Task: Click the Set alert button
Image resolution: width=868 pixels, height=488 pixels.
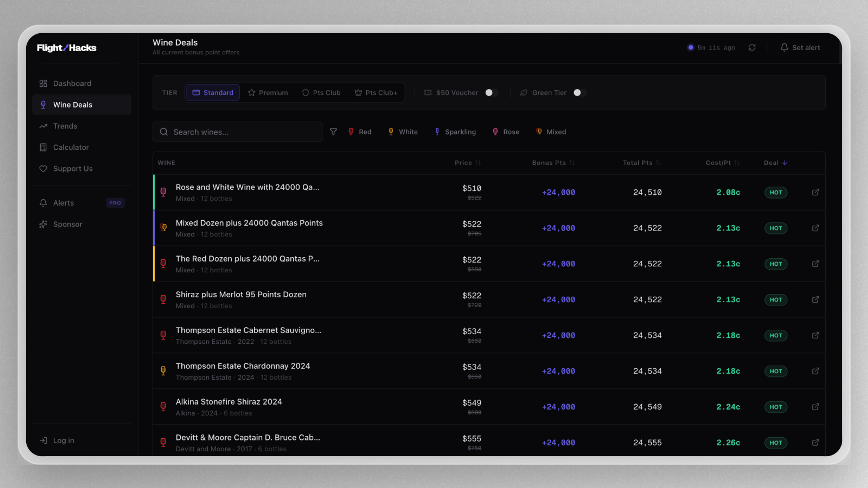Action: [800, 47]
